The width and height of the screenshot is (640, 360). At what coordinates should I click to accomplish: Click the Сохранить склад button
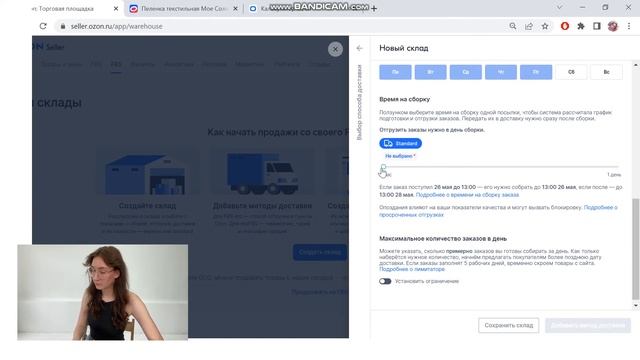(509, 325)
